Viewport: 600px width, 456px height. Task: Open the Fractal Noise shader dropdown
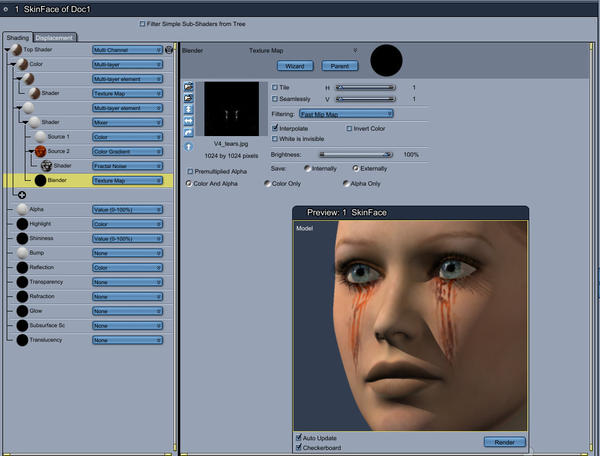[127, 166]
